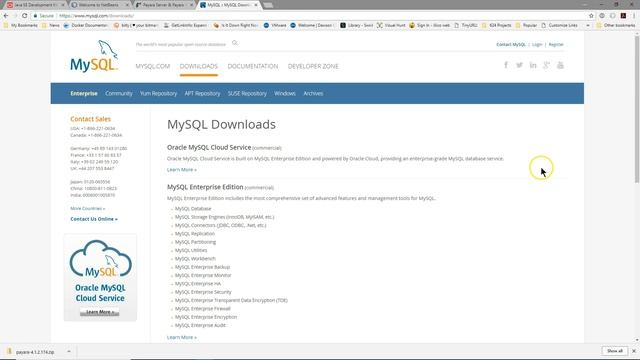Select Yum Repository menu item
Image resolution: width=640 pixels, height=360 pixels.
pyautogui.click(x=158, y=93)
